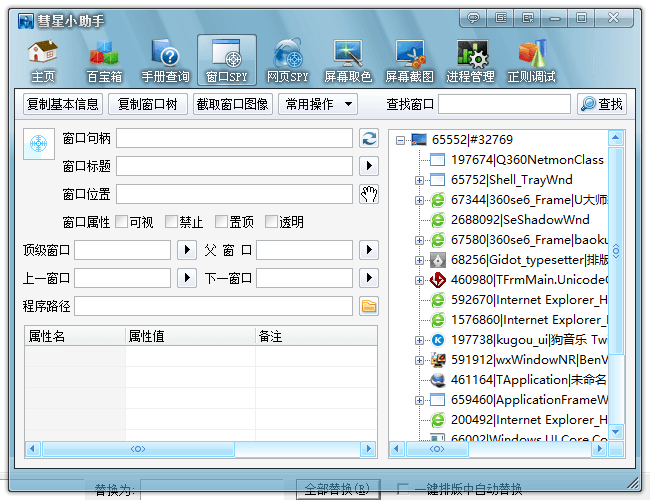Toggle the 置顶 checkbox
650x500 pixels.
click(x=221, y=222)
